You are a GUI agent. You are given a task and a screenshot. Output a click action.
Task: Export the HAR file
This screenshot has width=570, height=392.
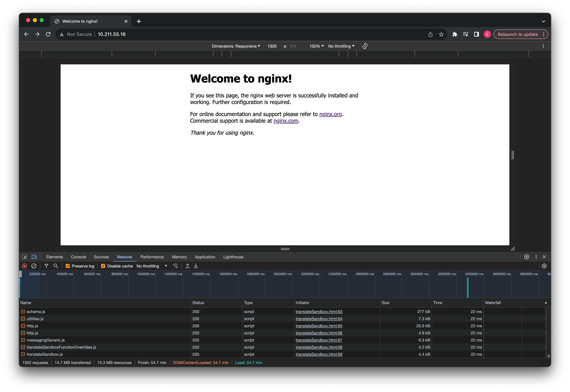[x=196, y=266]
